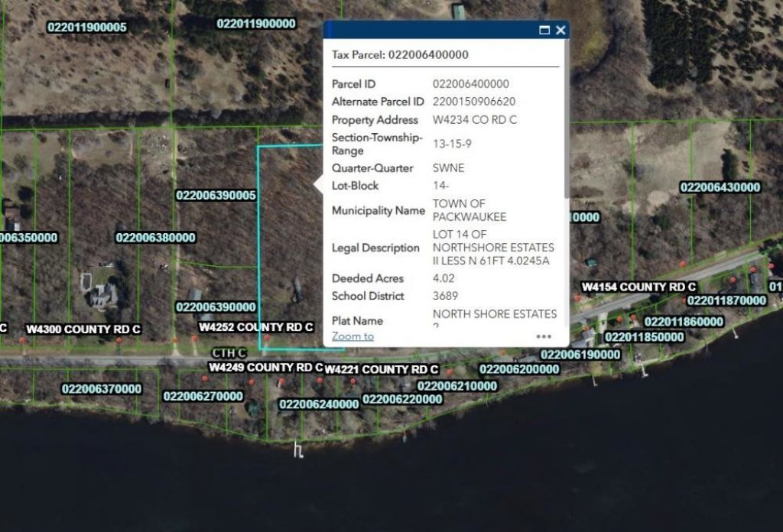
Task: Select parcel label 022006190000
Action: click(580, 355)
